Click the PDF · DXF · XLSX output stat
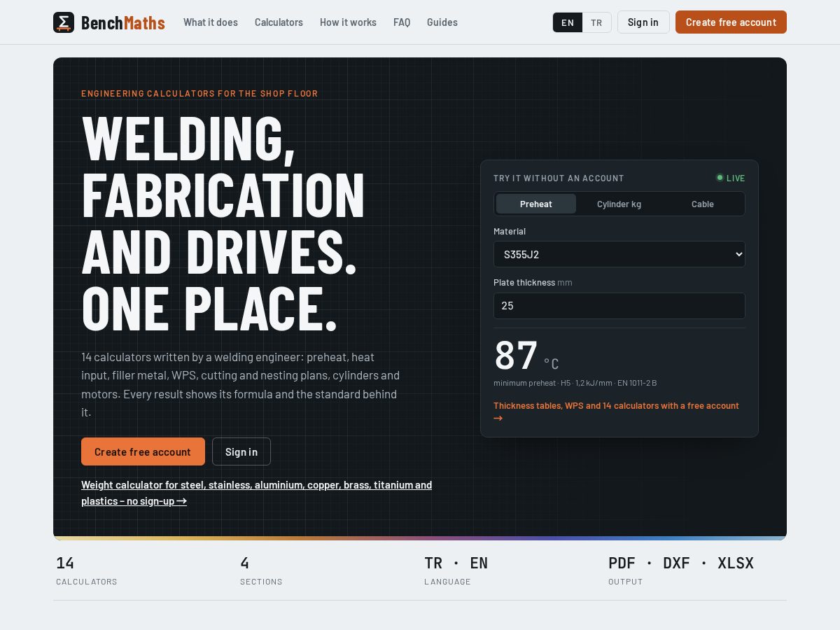Image resolution: width=840 pixels, height=630 pixels. [681, 571]
